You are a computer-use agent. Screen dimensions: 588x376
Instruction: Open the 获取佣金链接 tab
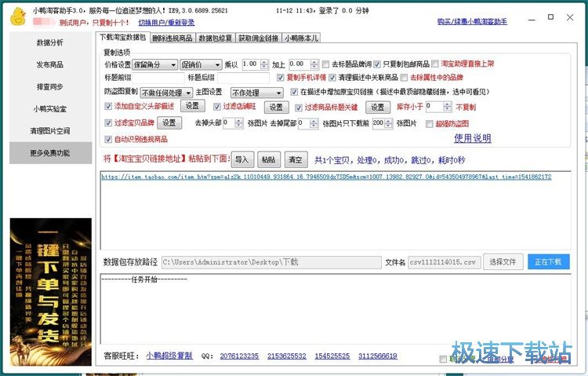[259, 38]
